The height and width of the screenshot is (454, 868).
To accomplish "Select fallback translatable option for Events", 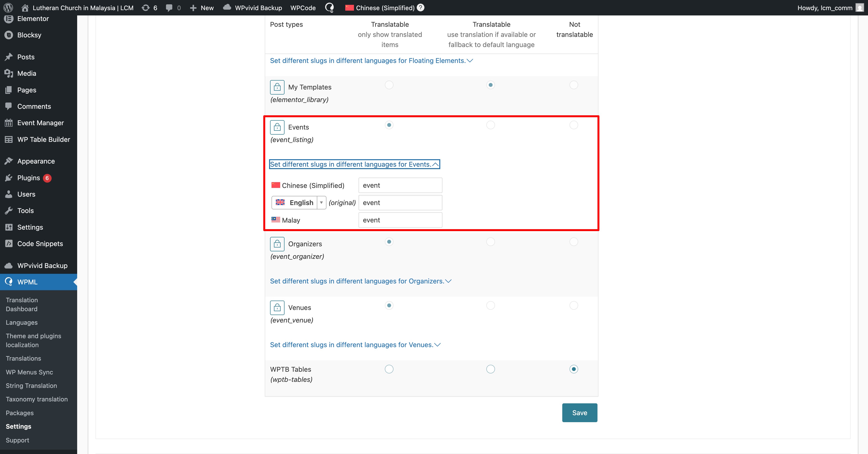I will [x=490, y=125].
